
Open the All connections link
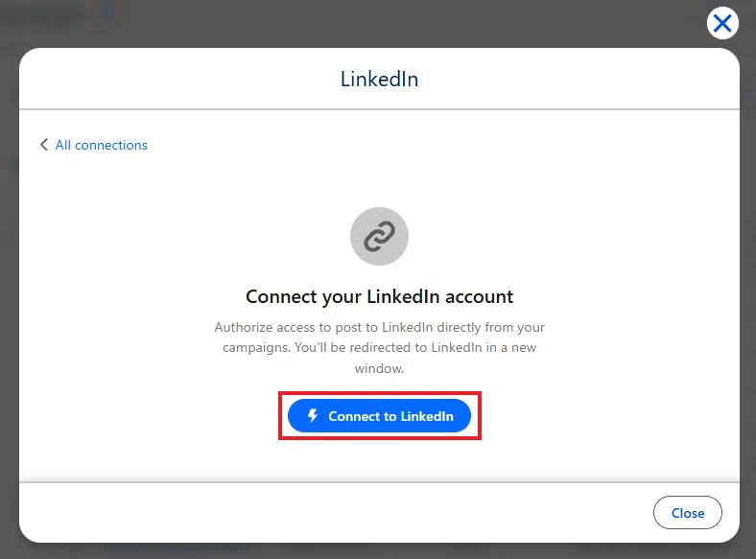pos(102,145)
